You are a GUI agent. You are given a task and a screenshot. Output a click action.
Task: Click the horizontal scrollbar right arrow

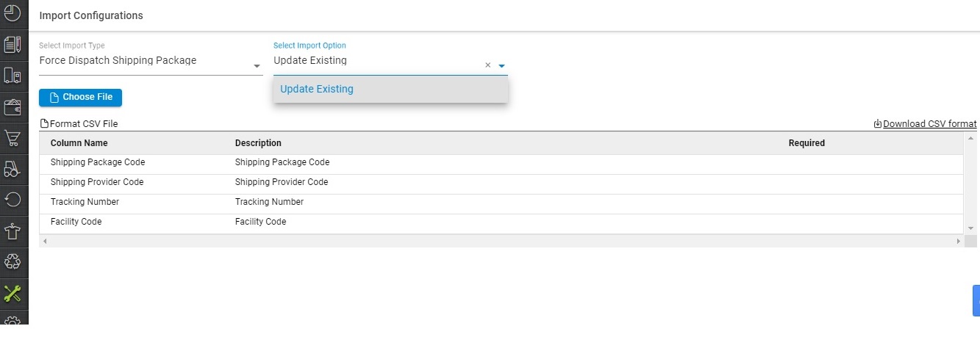pos(958,241)
